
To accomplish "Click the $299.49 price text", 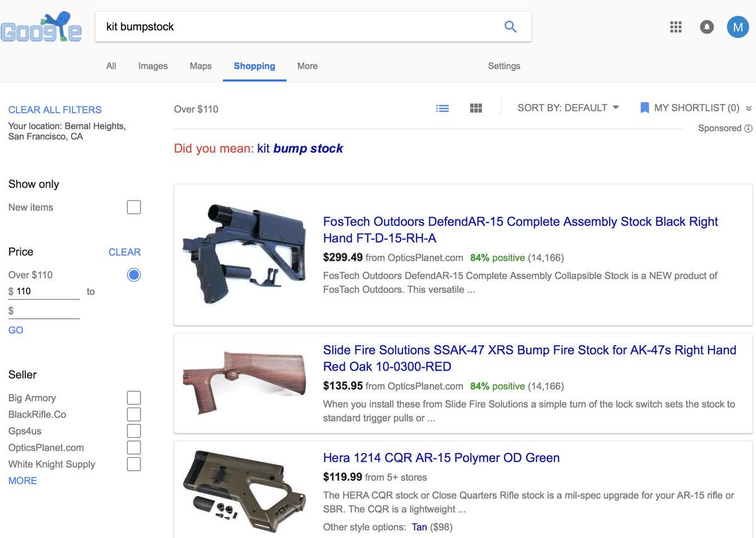I will coord(343,258).
